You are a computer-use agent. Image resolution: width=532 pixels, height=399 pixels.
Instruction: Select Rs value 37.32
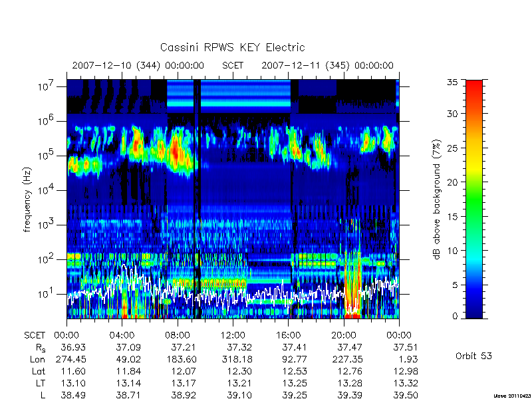239,347
